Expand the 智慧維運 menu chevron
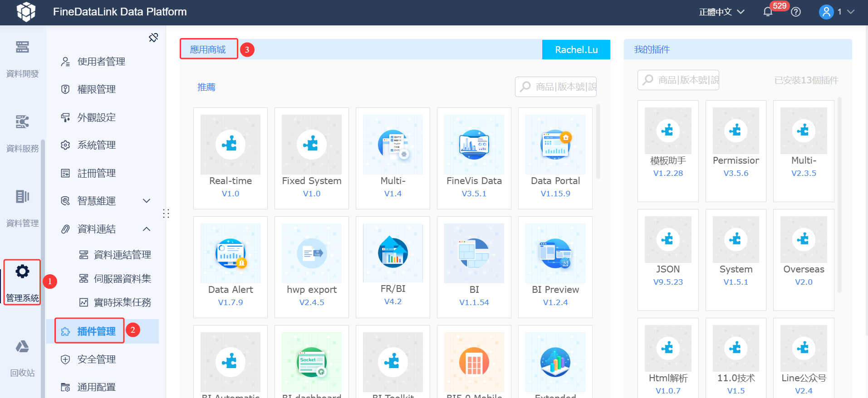This screenshot has height=398, width=868. [147, 201]
